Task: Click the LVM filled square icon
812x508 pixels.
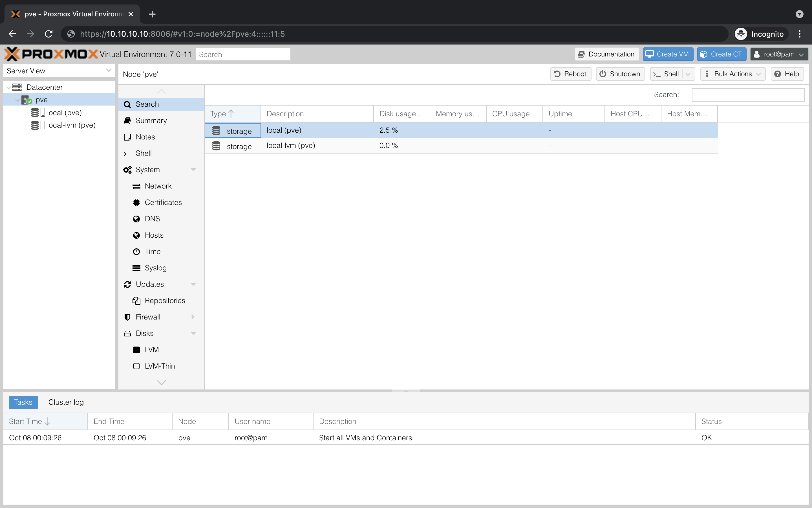Action: [136, 350]
